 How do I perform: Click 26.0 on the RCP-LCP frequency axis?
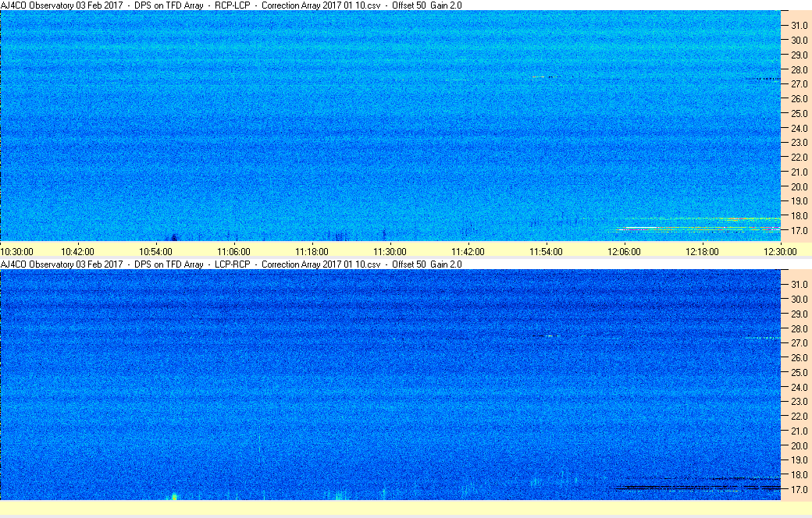coord(799,99)
